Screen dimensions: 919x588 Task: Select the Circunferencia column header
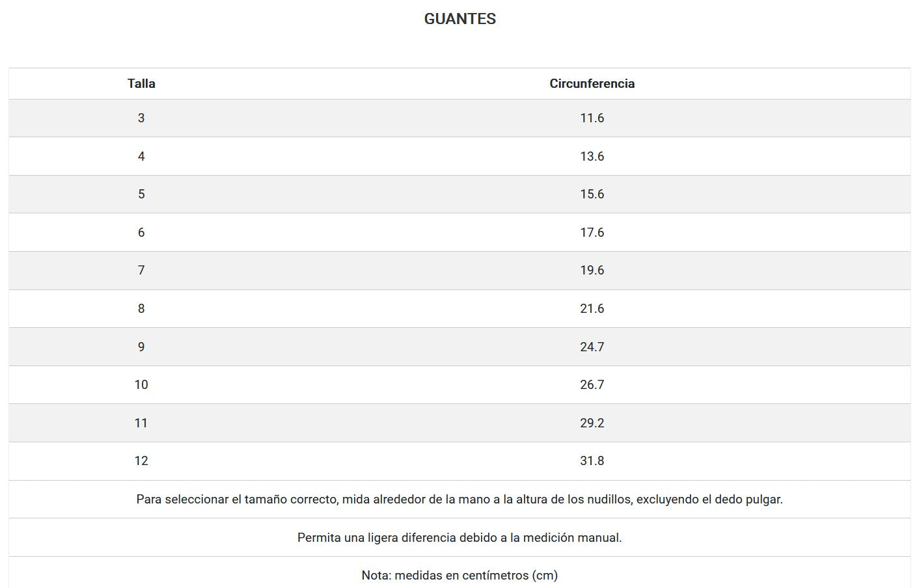(592, 83)
